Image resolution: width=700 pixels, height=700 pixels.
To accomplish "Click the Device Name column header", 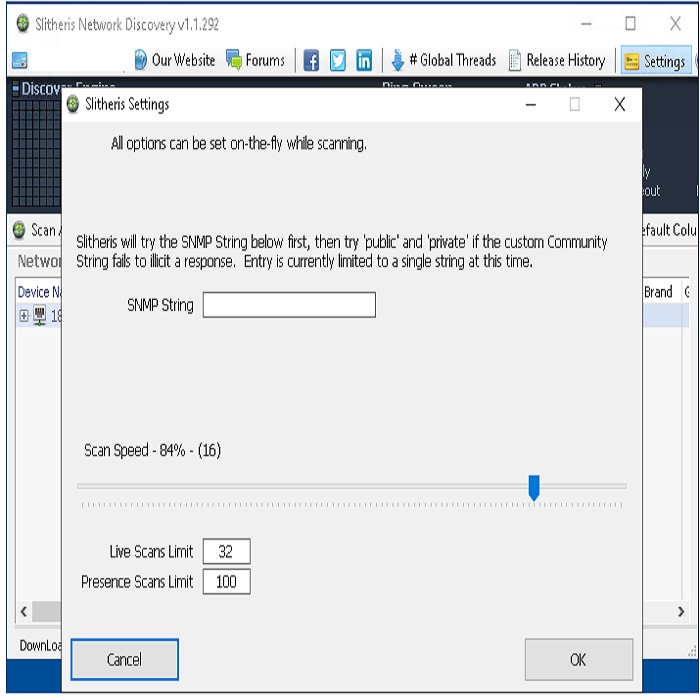I will 39,292.
